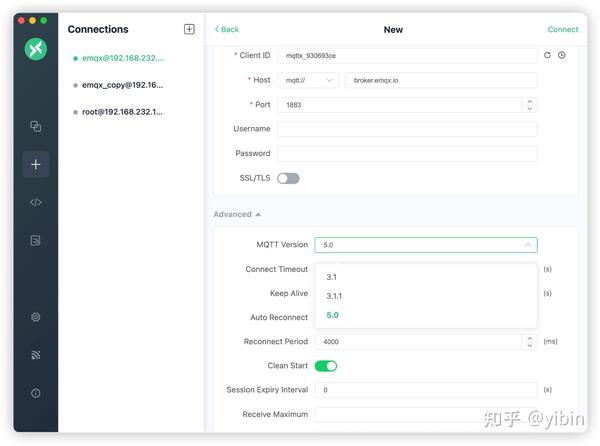The width and height of the screenshot is (600, 446).
Task: Open the Connections page icon in the sidebar
Action: coord(36,126)
